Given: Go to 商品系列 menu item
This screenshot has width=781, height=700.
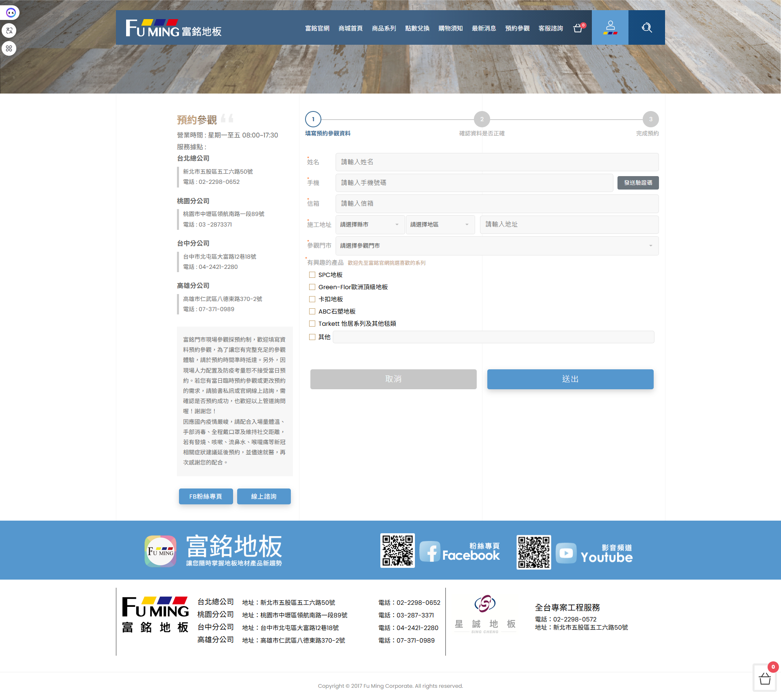Looking at the screenshot, I should coord(384,28).
